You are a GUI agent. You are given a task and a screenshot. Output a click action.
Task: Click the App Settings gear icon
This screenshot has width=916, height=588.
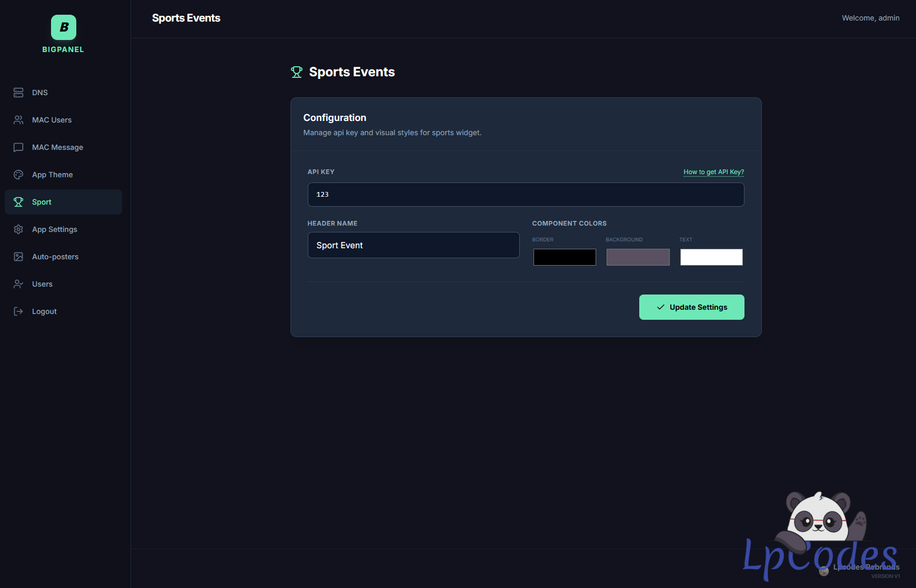click(18, 229)
